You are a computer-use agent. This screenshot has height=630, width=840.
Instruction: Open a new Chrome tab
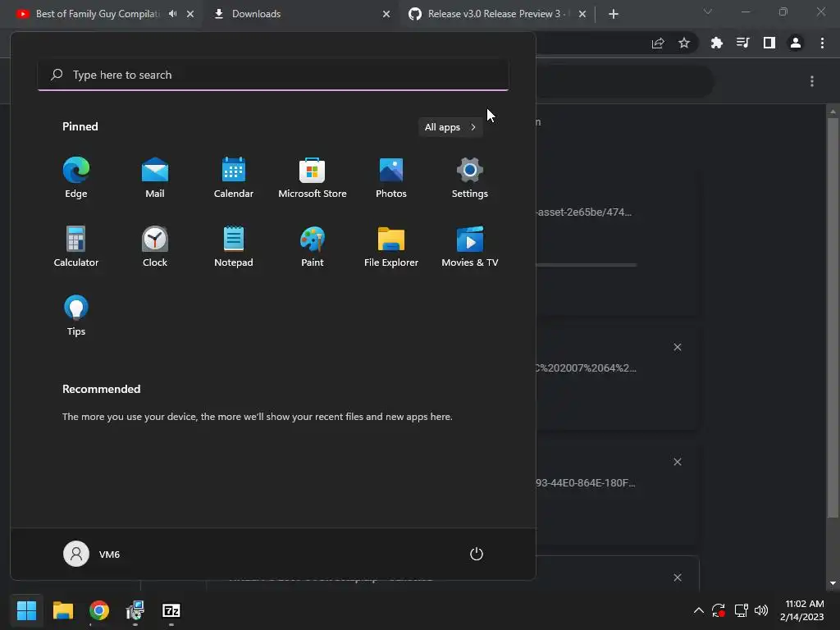(x=614, y=14)
